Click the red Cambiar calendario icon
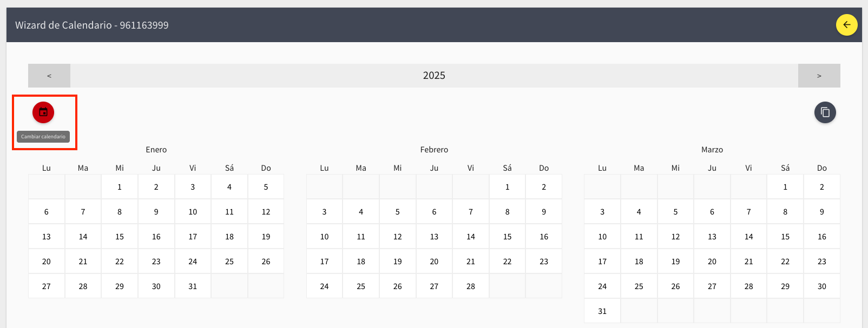This screenshot has width=868, height=328. pos(43,112)
